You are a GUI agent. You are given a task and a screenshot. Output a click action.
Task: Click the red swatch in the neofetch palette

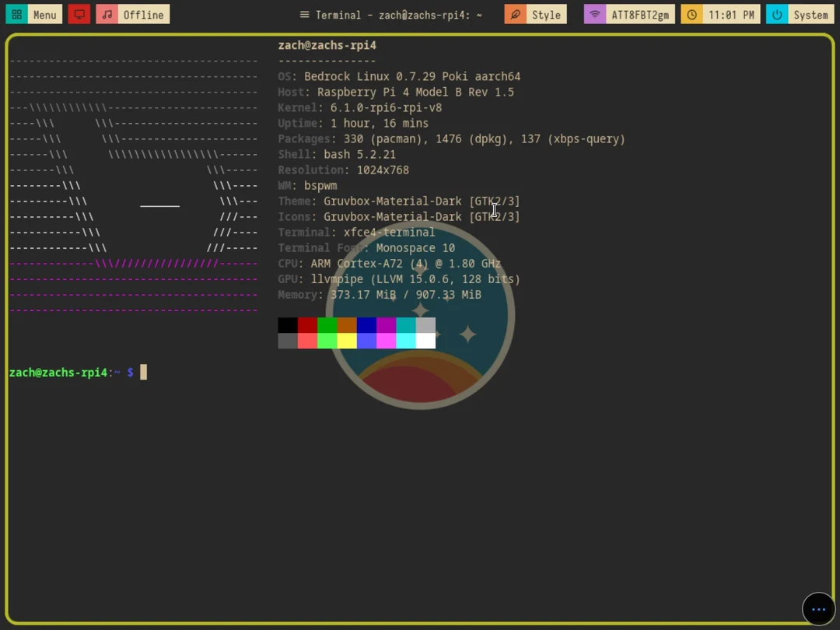[x=307, y=324]
